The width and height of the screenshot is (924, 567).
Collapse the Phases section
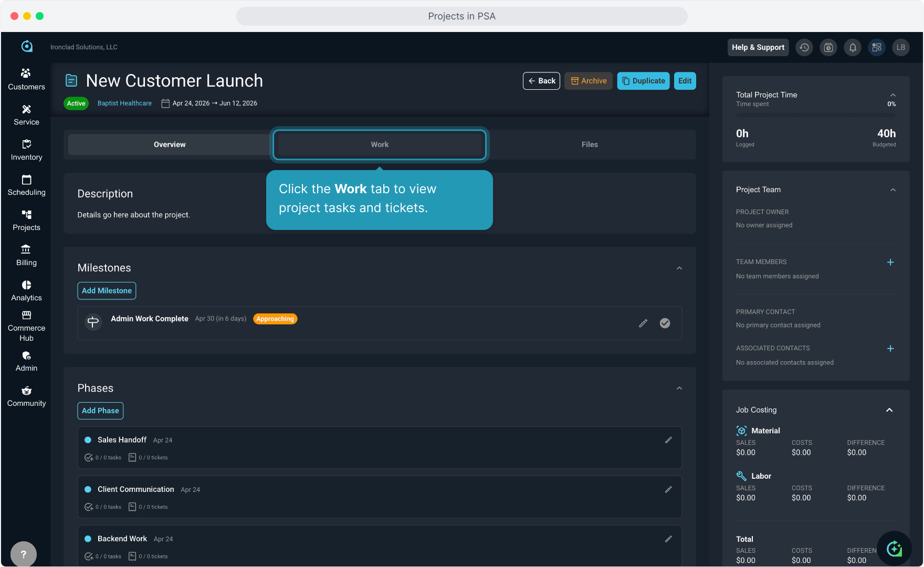(x=679, y=388)
